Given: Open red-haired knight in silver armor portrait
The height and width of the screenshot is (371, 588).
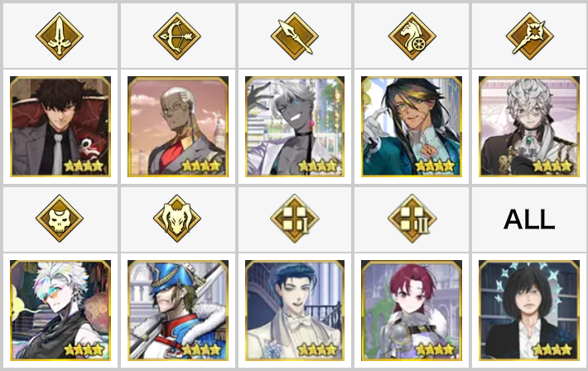Looking at the screenshot, I should (412, 311).
